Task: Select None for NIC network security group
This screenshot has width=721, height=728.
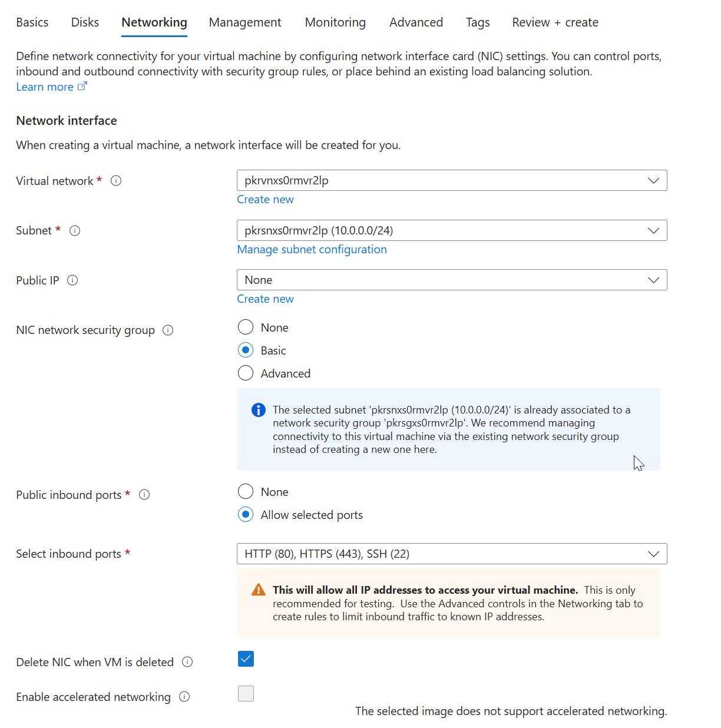Action: click(246, 327)
